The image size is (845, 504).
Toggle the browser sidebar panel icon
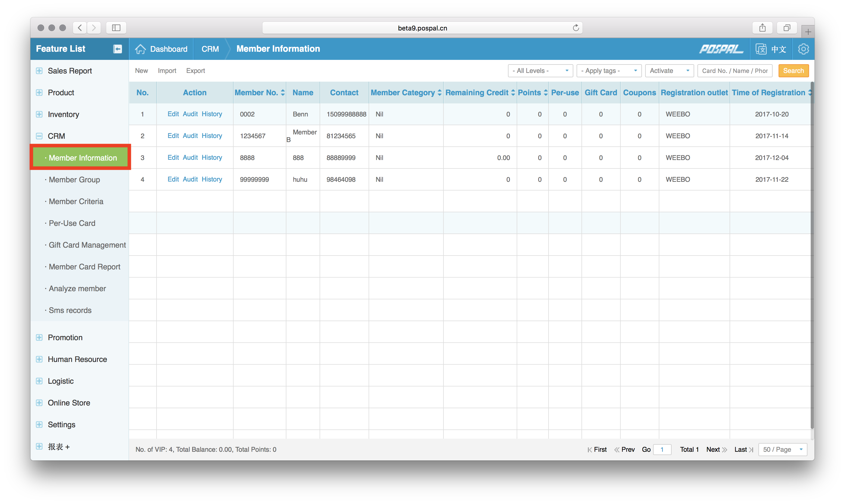pyautogui.click(x=116, y=28)
